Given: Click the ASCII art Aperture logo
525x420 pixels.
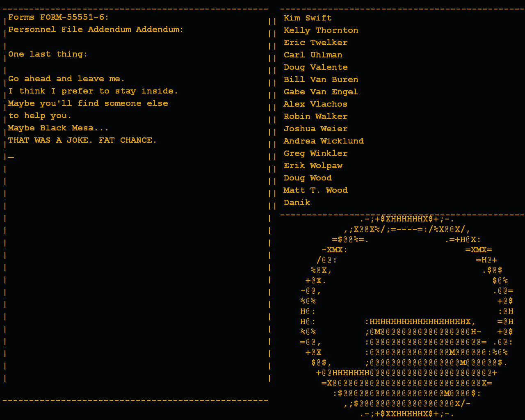Looking at the screenshot, I should (406, 316).
